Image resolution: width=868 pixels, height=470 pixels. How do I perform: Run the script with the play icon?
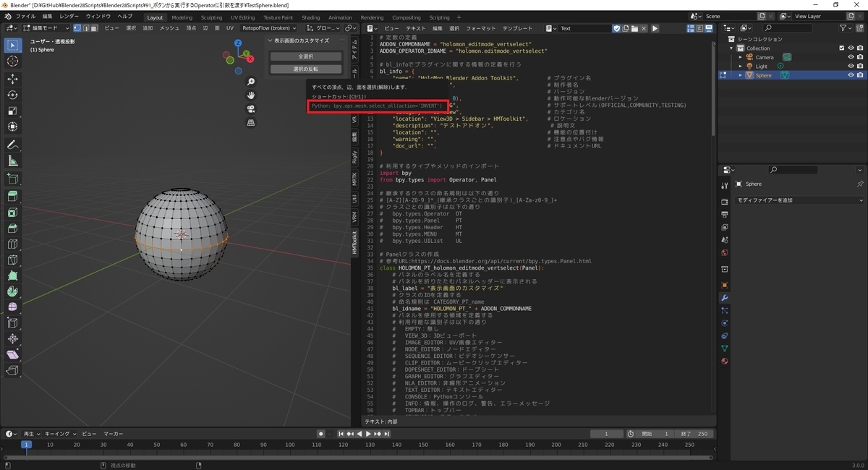(x=655, y=28)
